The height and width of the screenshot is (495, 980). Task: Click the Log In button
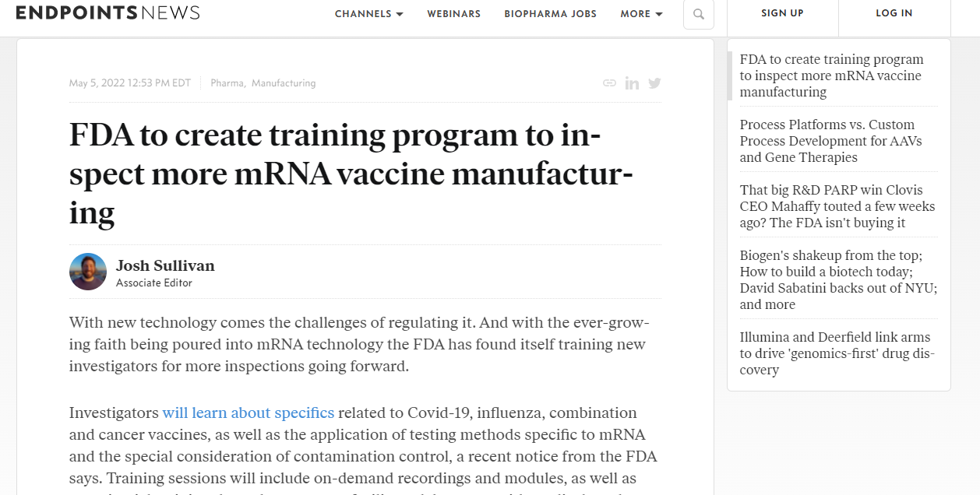click(894, 13)
